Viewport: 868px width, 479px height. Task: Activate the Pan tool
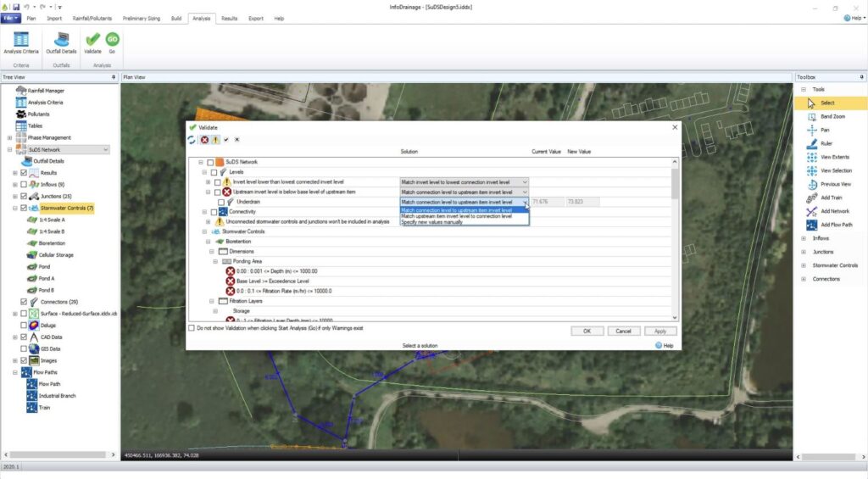[x=825, y=130]
